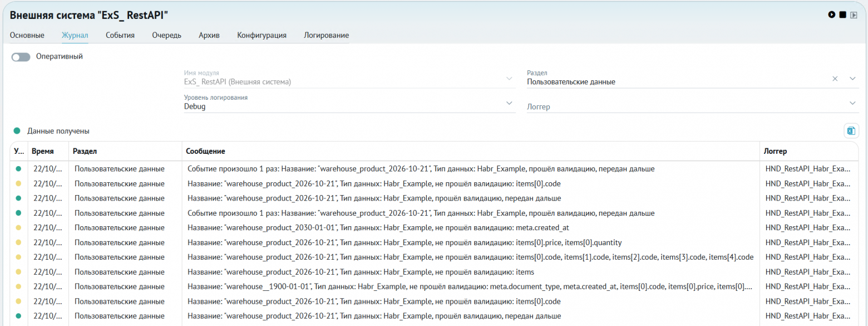Select the message mentioning meta.created_at
This screenshot has height=326, width=868.
coord(378,227)
